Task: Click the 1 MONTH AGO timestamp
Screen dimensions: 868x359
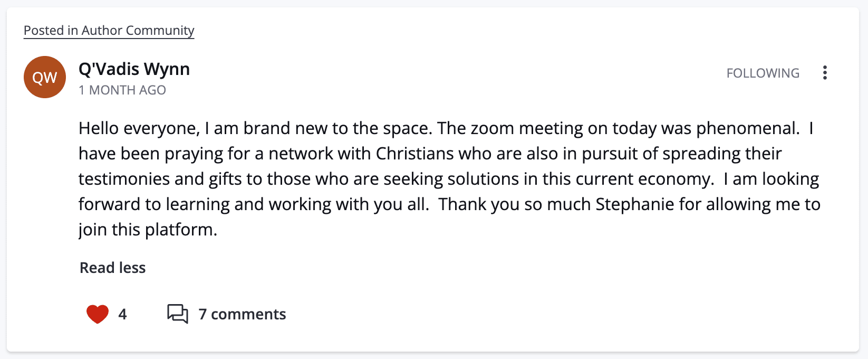Action: 122,90
